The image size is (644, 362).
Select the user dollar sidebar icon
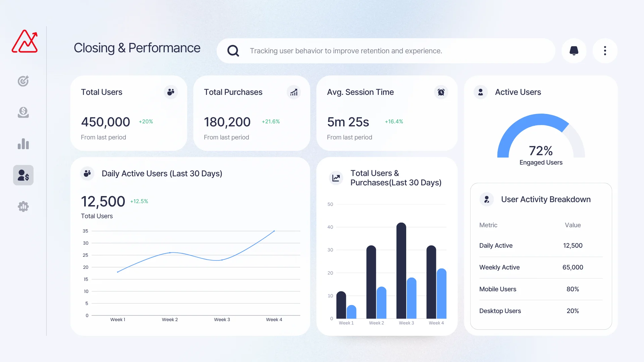coord(23,175)
